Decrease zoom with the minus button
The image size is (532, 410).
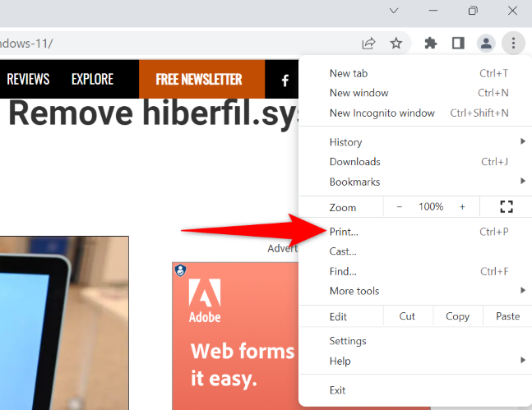(x=400, y=207)
